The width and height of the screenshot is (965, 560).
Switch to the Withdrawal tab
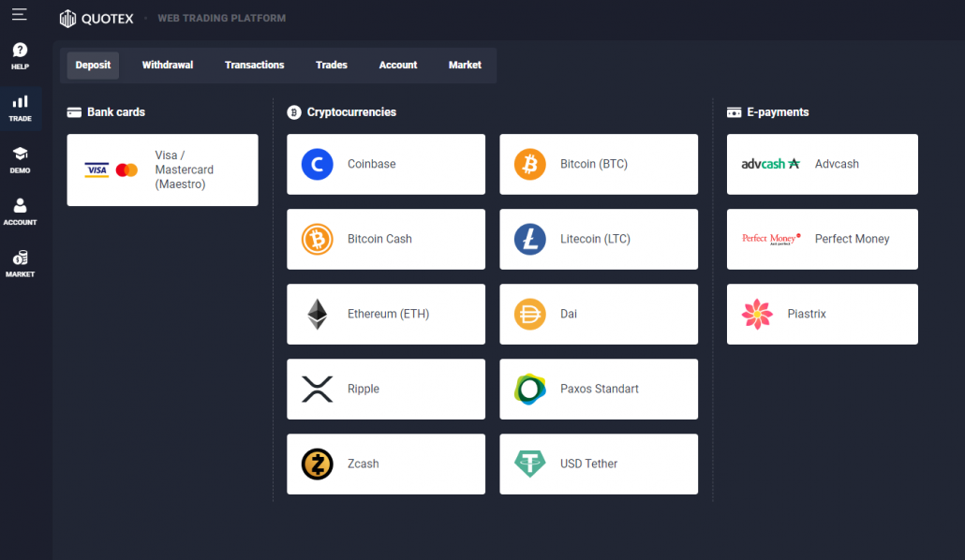coord(168,66)
